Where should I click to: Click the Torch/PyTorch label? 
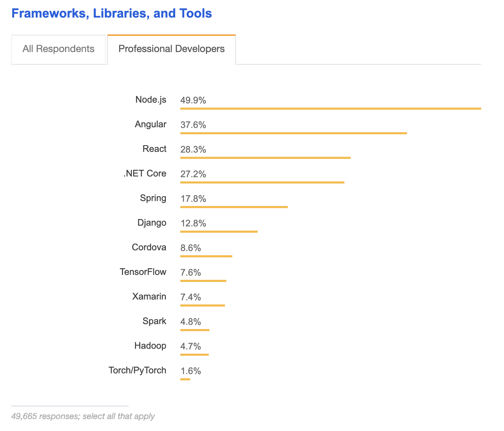pyautogui.click(x=137, y=370)
